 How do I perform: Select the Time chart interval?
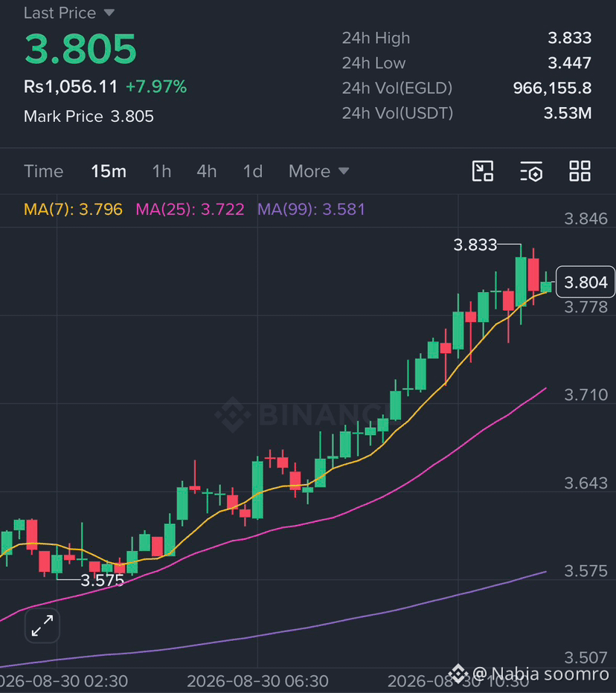43,172
